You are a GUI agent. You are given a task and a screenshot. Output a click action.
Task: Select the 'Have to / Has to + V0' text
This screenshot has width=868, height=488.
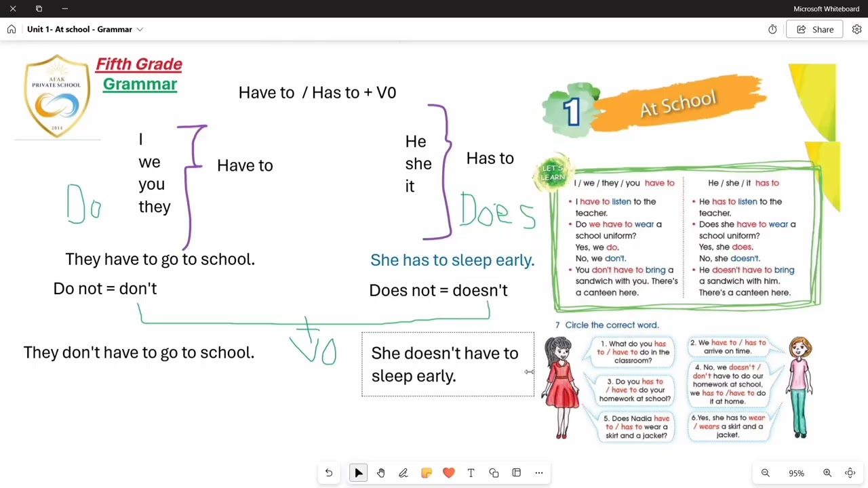[317, 92]
